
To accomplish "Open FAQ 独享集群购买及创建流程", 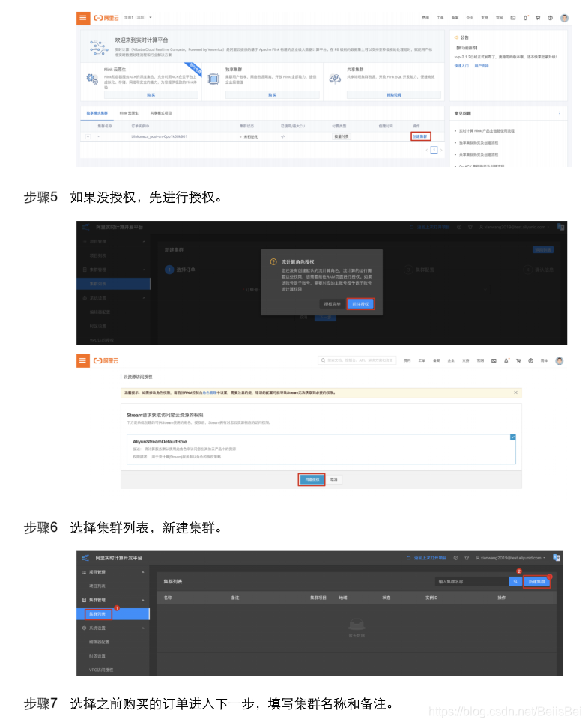I will tap(479, 142).
